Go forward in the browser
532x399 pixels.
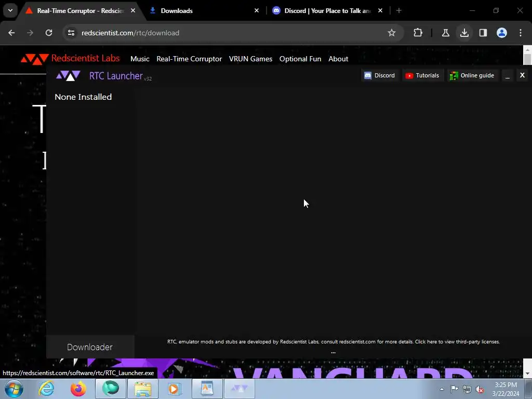point(30,33)
